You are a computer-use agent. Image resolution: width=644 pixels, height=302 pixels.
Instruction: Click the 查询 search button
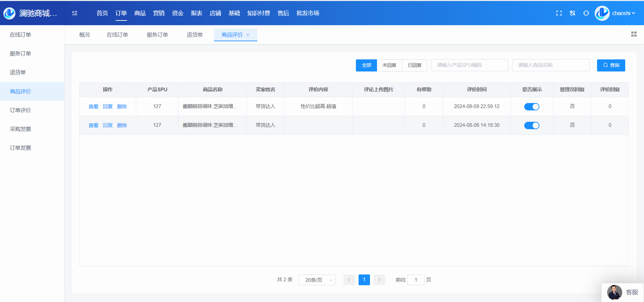point(611,65)
